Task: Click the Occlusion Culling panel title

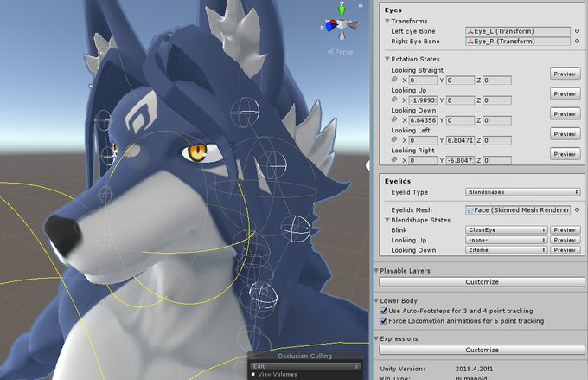Action: [x=305, y=356]
